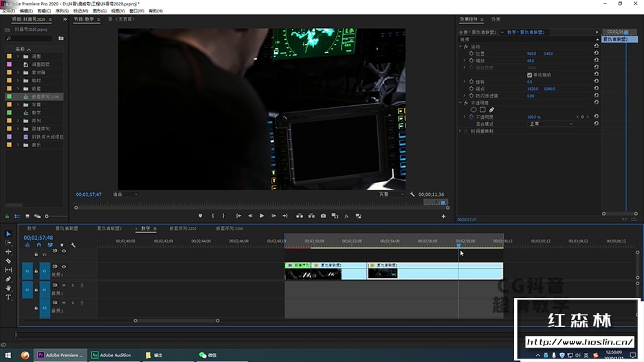
Task: Toggle the 等比缩放 uniform scale checkbox
Action: [x=529, y=75]
